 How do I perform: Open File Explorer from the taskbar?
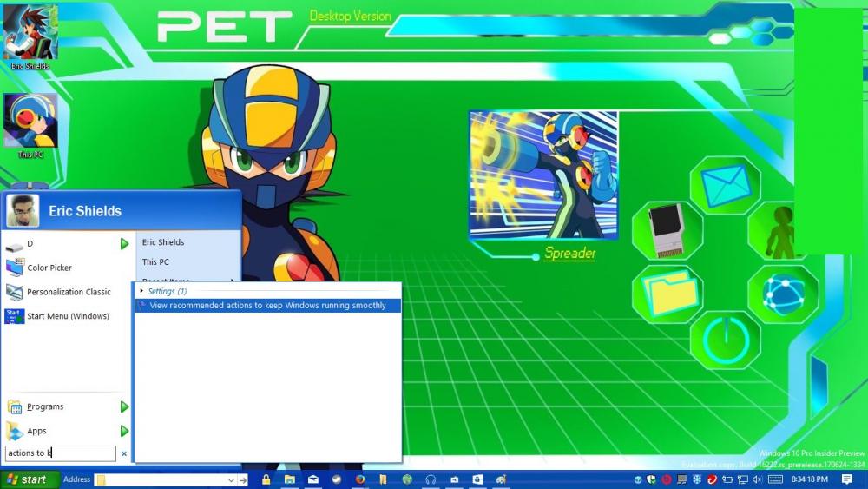point(289,479)
